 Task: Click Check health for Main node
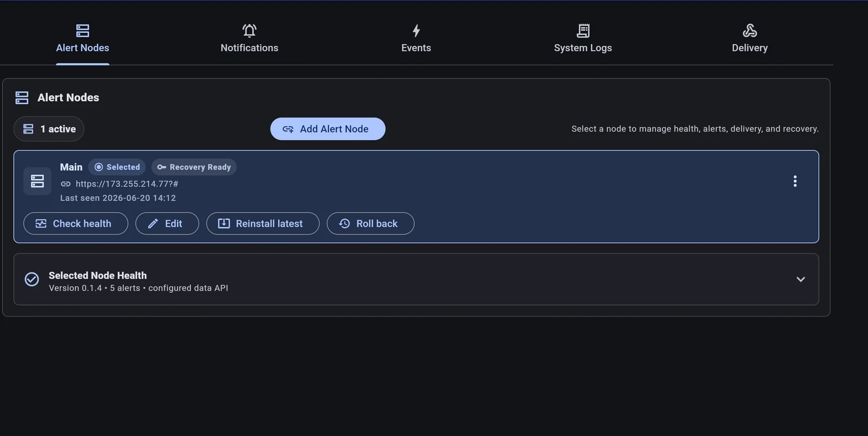pyautogui.click(x=76, y=224)
